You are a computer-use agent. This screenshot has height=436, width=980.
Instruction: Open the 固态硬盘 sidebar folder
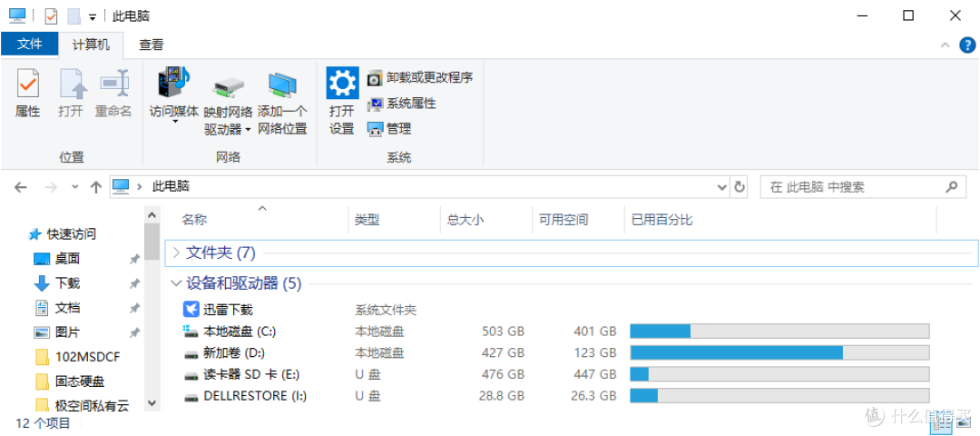click(x=69, y=381)
